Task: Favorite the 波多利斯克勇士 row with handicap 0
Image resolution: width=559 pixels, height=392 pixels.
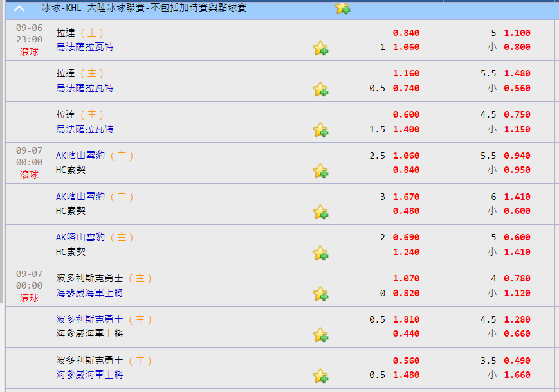Action: (x=320, y=294)
